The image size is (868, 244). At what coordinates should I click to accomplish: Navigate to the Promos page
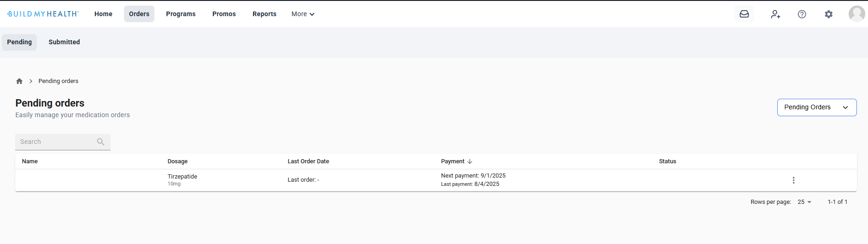pos(224,14)
